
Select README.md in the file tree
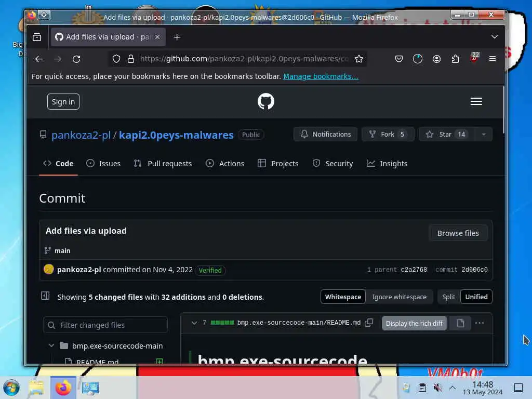click(x=97, y=362)
